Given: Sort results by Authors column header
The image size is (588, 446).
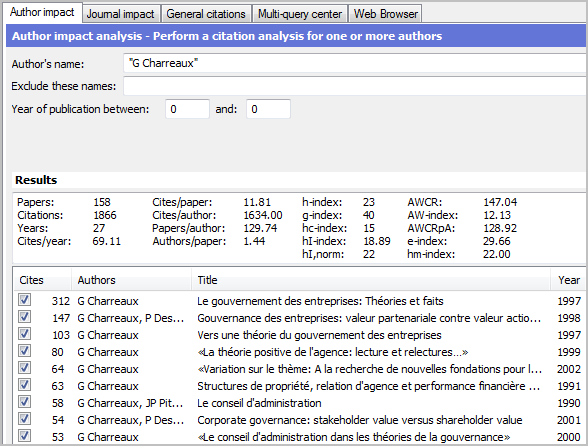Looking at the screenshot, I should [x=131, y=280].
